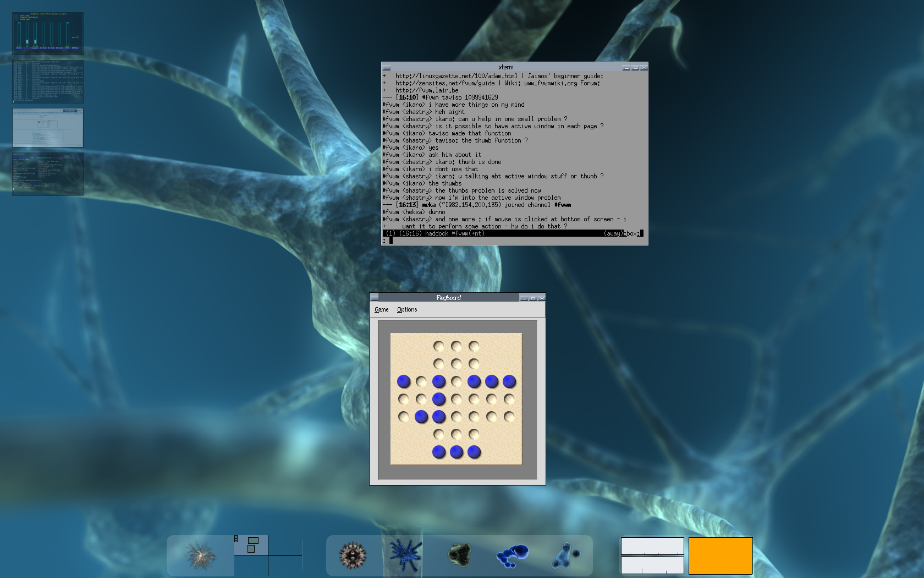Open the audio mixer window thumbnail
The height and width of the screenshot is (578, 924).
48,34
